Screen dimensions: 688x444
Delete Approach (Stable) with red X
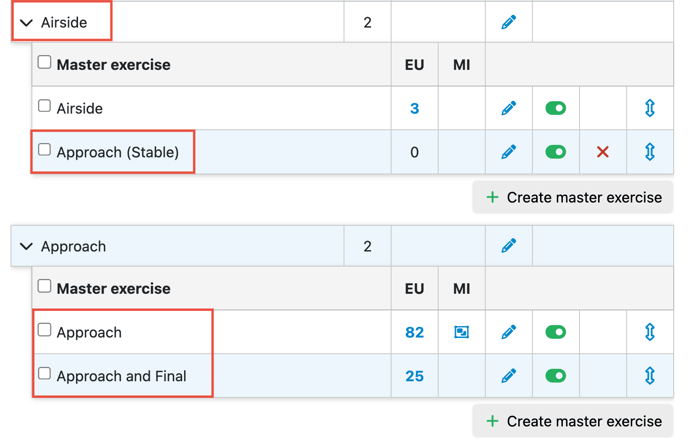pos(602,152)
